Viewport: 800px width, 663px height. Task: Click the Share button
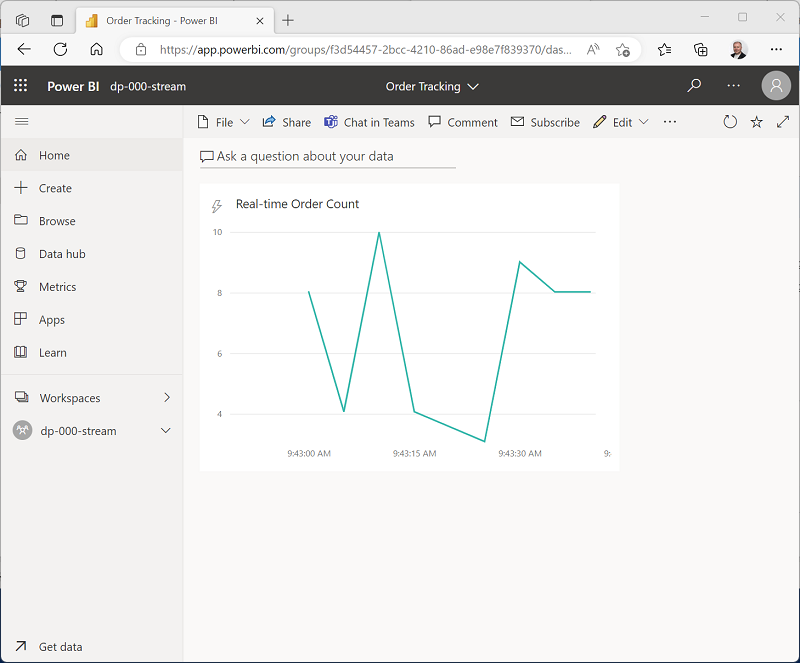[287, 122]
